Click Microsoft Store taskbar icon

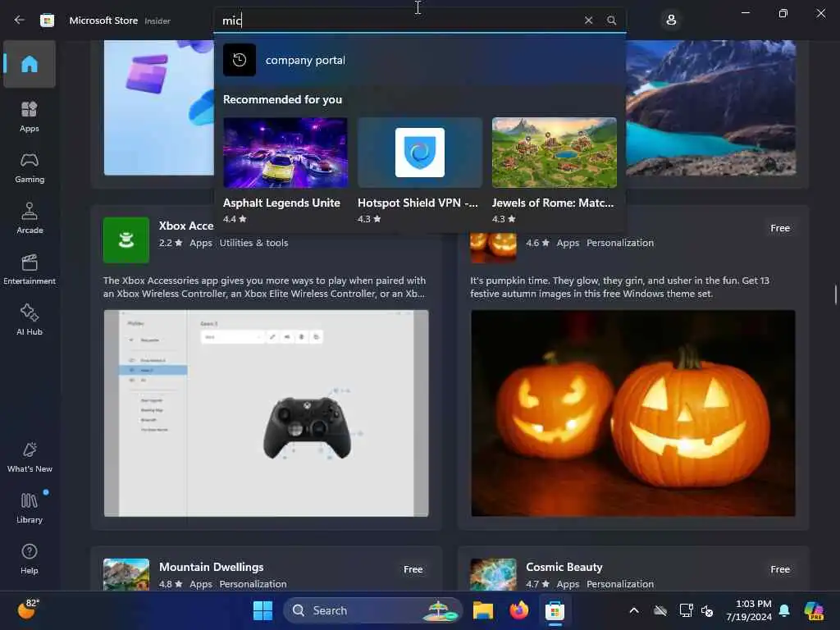(x=555, y=610)
